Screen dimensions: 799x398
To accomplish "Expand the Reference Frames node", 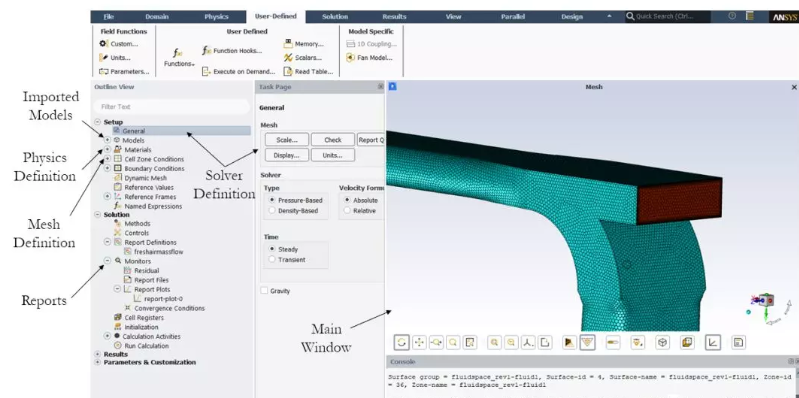I will click(107, 196).
